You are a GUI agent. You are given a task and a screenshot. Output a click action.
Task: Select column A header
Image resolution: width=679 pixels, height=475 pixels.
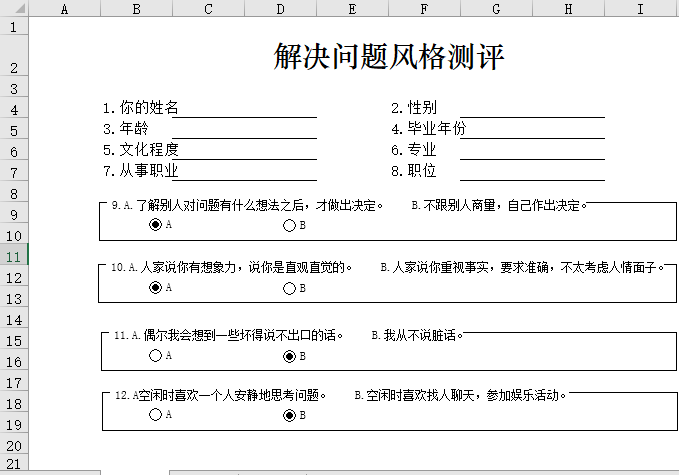65,9
